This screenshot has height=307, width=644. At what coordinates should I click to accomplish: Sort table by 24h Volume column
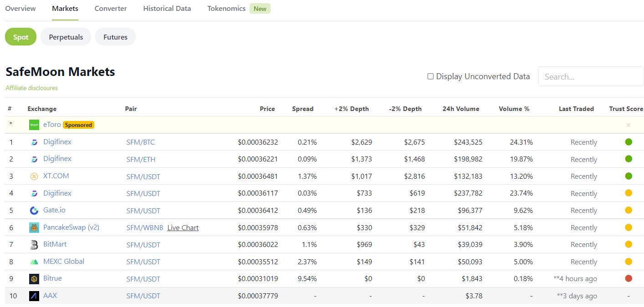click(x=460, y=109)
